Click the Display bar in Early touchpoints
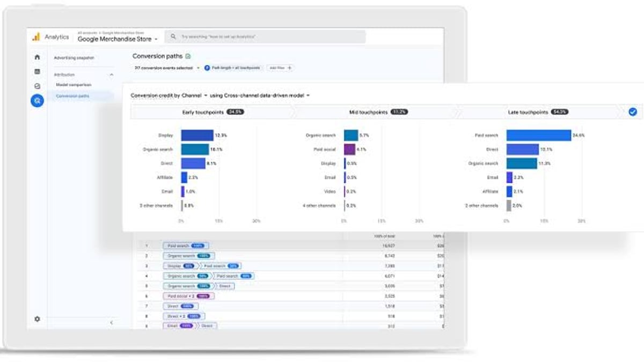Image resolution: width=644 pixels, height=362 pixels. click(x=197, y=136)
